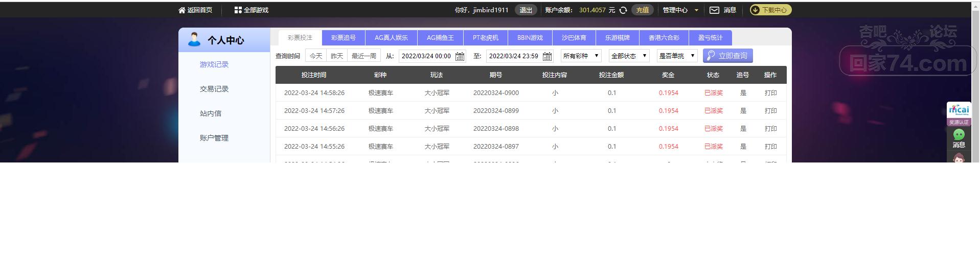980x280 pixels.
Task: Open 交易记录 in the sidebar
Action: click(x=214, y=89)
